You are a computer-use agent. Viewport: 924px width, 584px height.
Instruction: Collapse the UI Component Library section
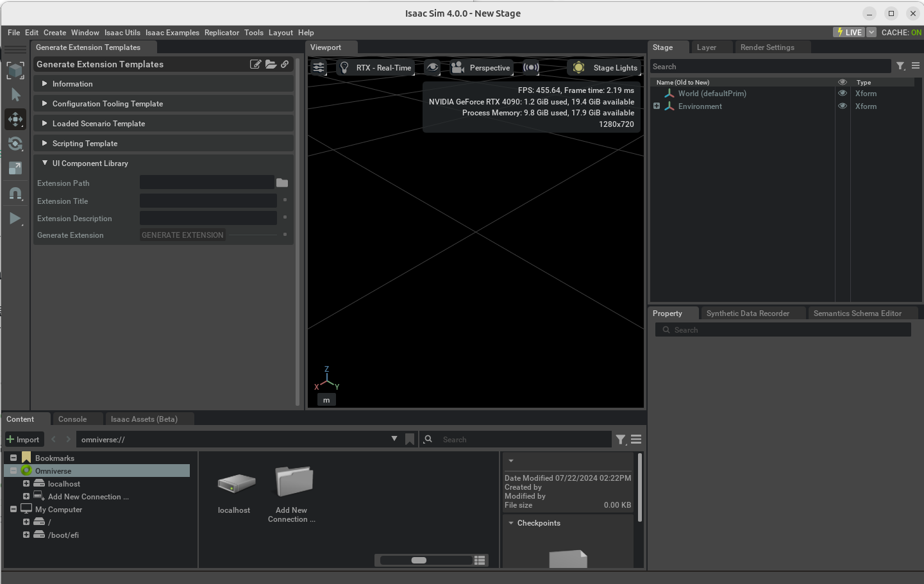click(164, 163)
